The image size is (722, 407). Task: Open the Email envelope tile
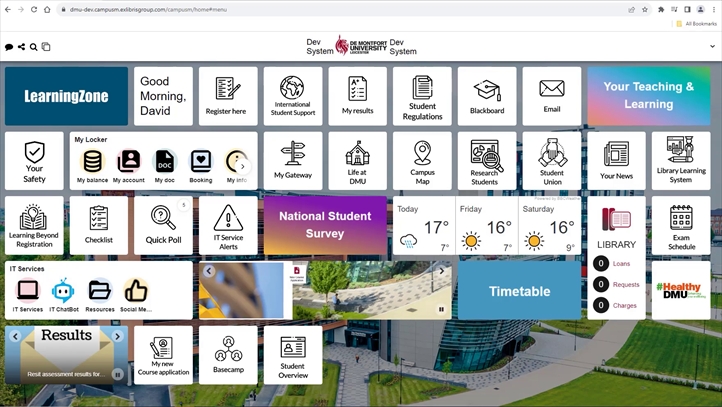click(x=551, y=96)
